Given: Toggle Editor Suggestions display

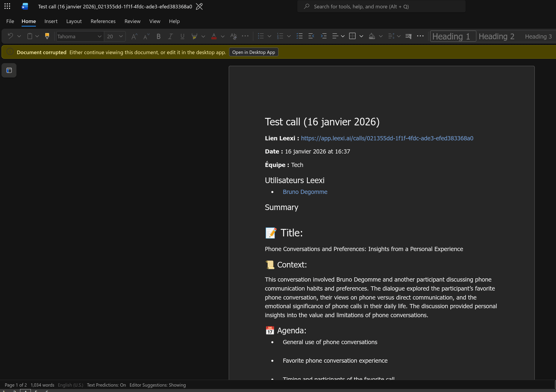Looking at the screenshot, I should coord(157,385).
